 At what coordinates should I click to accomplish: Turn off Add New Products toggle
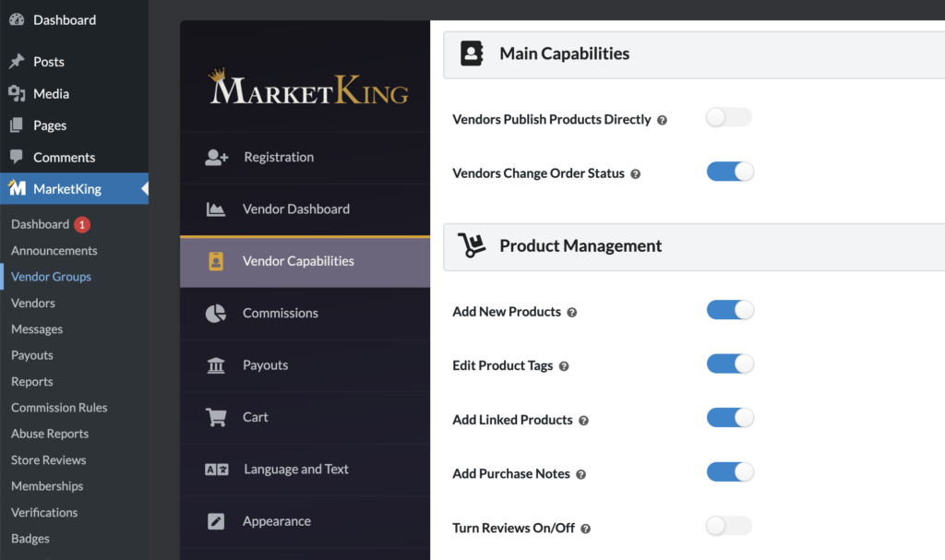coord(729,310)
